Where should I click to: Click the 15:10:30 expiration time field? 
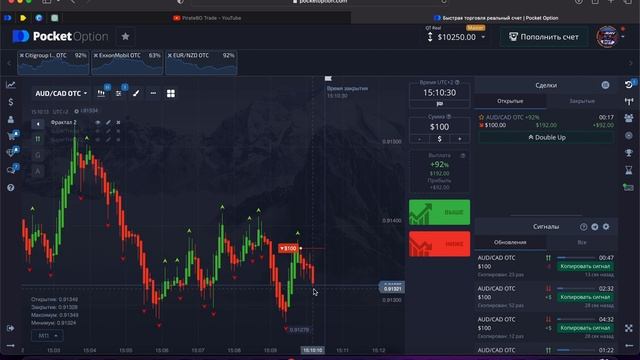[x=440, y=93]
